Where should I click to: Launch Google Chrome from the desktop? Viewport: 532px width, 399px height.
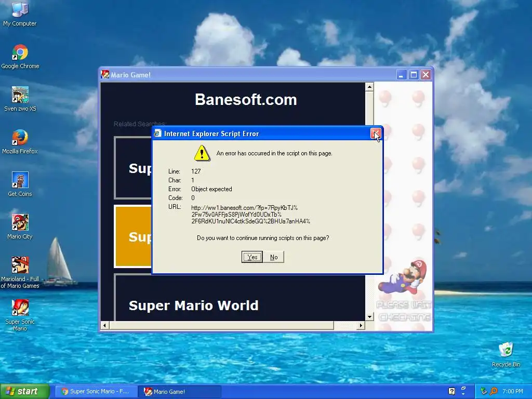[20, 57]
